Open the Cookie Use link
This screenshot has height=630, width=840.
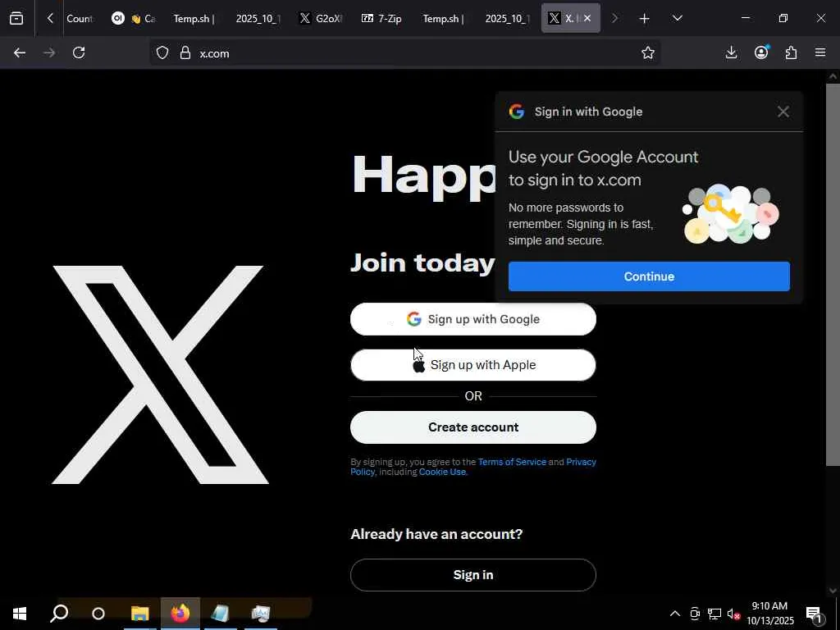442,472
